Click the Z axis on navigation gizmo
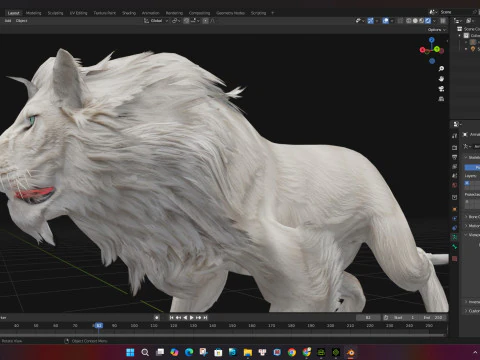 click(x=432, y=40)
